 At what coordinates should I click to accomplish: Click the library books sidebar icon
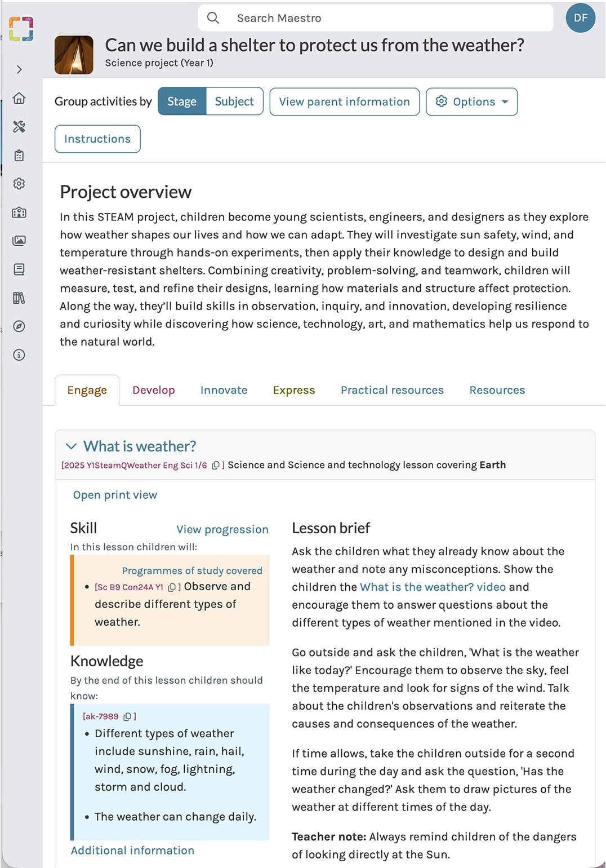(x=19, y=298)
